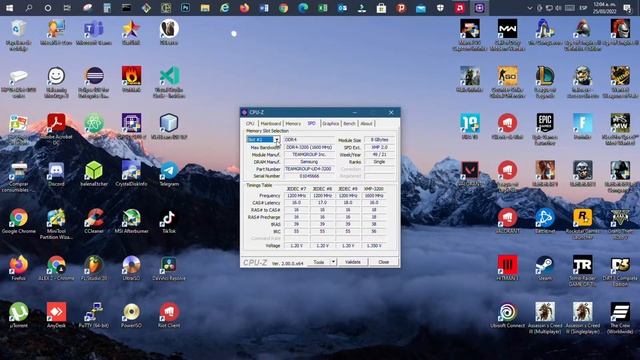Open the uTorrent desktop shortcut
Image resolution: width=640 pixels, height=360 pixels.
(18, 316)
